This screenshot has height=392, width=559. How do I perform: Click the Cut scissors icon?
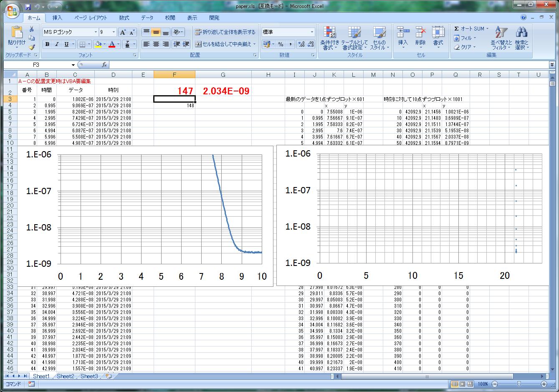[32, 29]
